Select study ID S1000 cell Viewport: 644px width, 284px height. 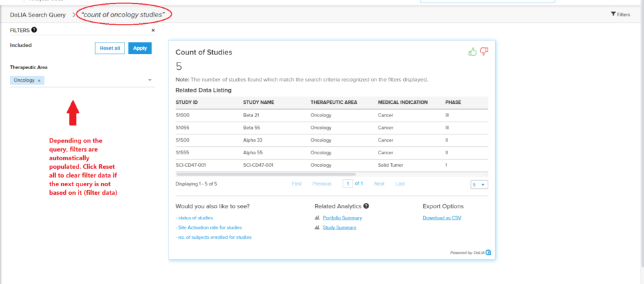(x=182, y=115)
